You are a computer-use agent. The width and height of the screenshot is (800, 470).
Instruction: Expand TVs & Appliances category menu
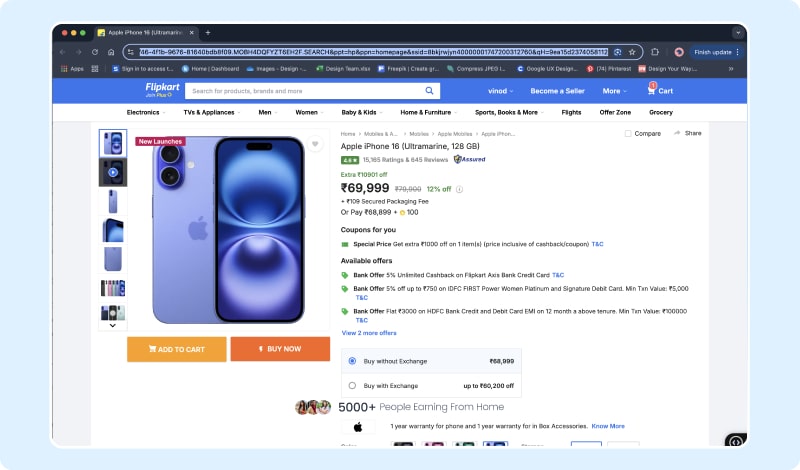pyautogui.click(x=211, y=112)
